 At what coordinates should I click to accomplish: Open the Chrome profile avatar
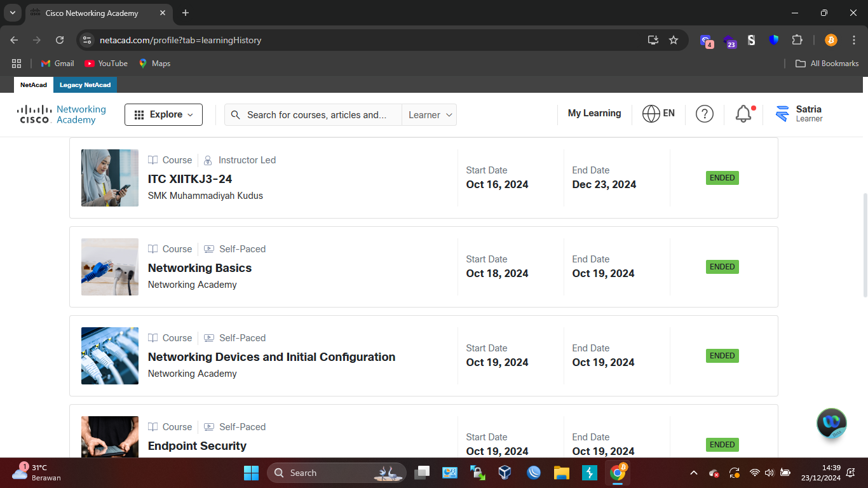point(831,40)
